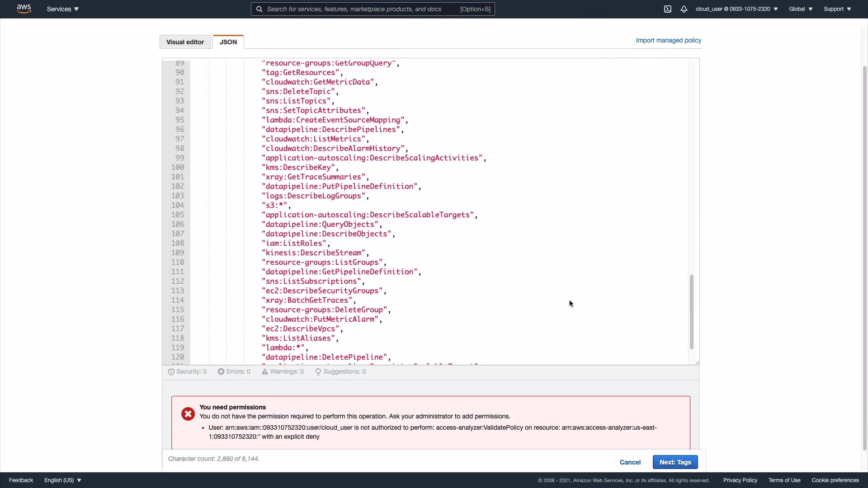Open the Global region dropdown
The image size is (868, 488).
point(801,9)
